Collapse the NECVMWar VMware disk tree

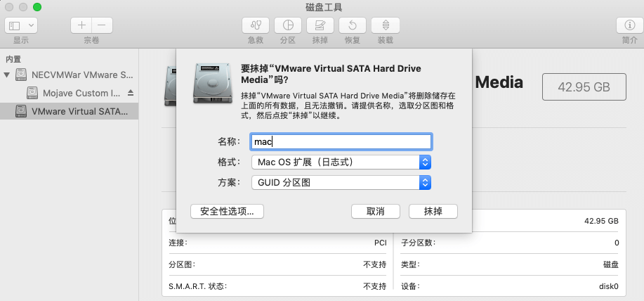point(6,75)
